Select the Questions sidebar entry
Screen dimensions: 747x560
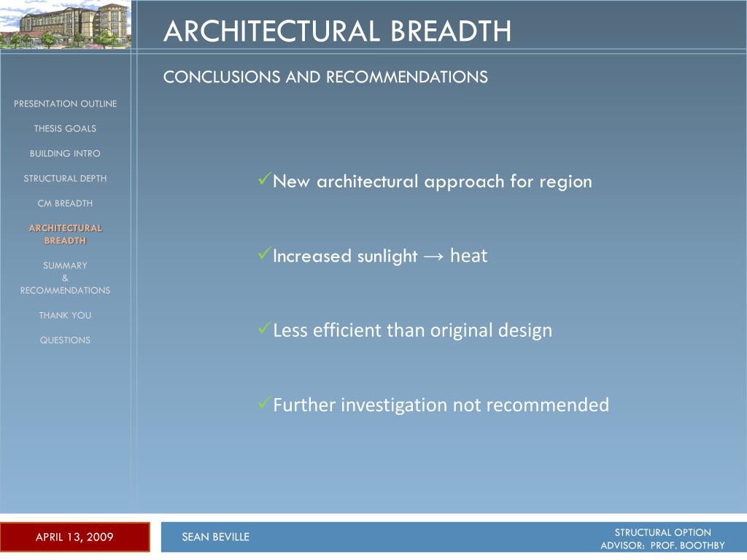(65, 340)
